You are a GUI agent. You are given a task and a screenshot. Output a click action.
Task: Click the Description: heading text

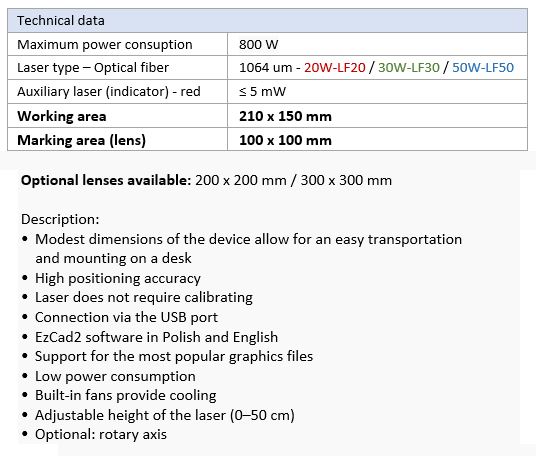click(60, 219)
